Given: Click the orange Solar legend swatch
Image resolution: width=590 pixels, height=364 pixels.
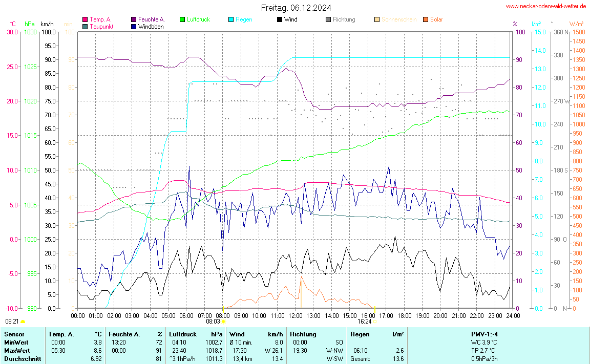Looking at the screenshot, I should tap(426, 20).
